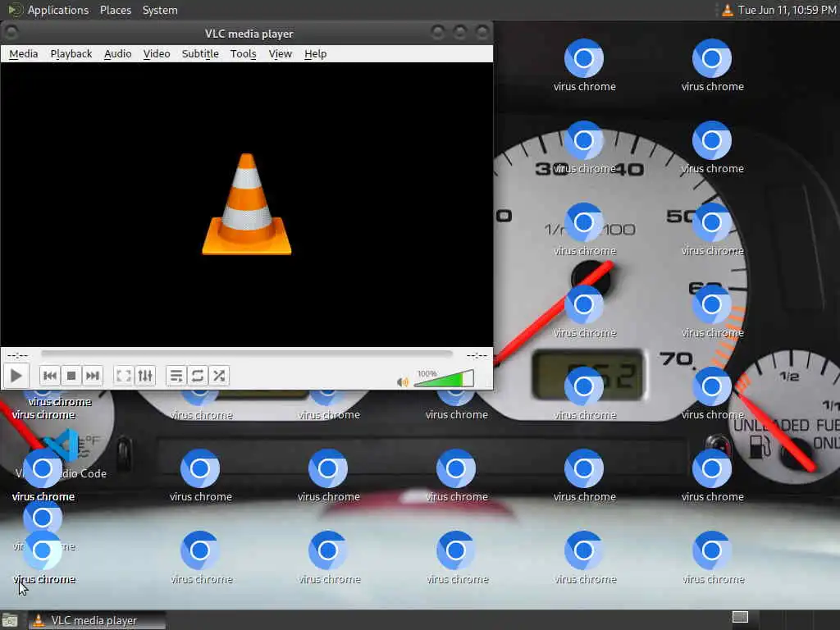Mute audio via the speaker icon
840x630 pixels.
[x=402, y=381]
